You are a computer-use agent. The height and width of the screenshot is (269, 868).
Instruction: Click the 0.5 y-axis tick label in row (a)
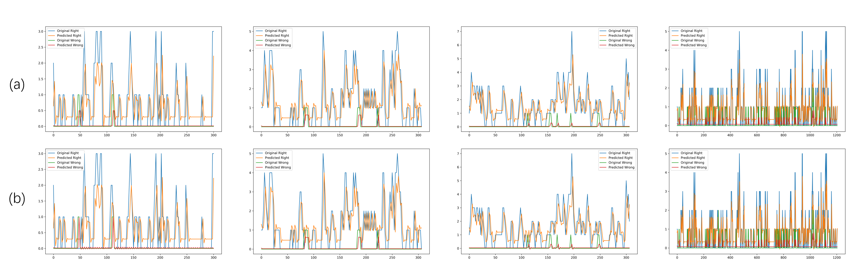click(x=41, y=111)
